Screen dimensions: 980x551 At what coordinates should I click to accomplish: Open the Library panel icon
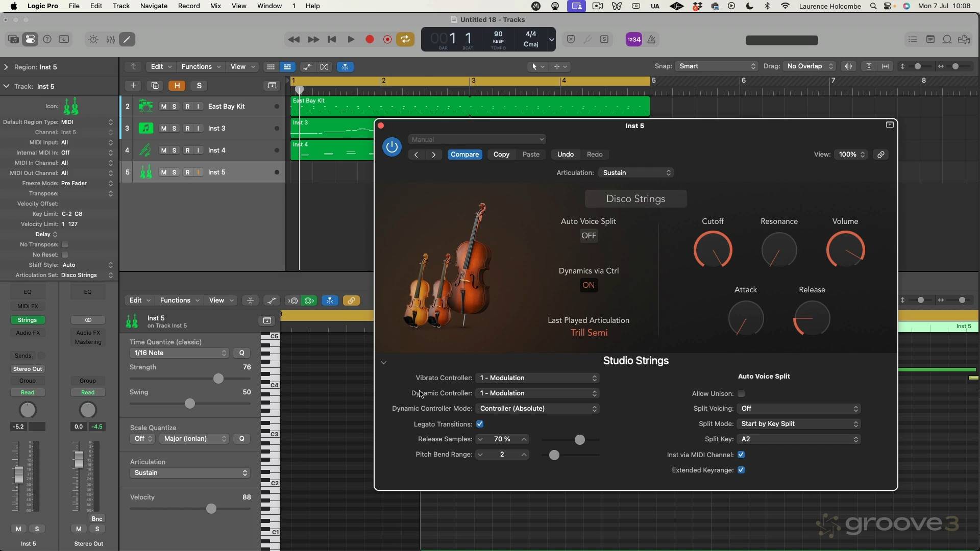pyautogui.click(x=14, y=39)
